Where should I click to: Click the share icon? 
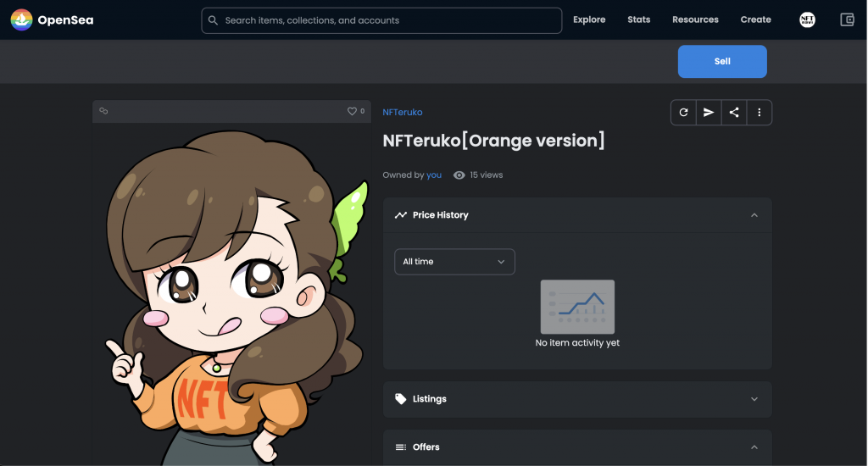tap(734, 113)
